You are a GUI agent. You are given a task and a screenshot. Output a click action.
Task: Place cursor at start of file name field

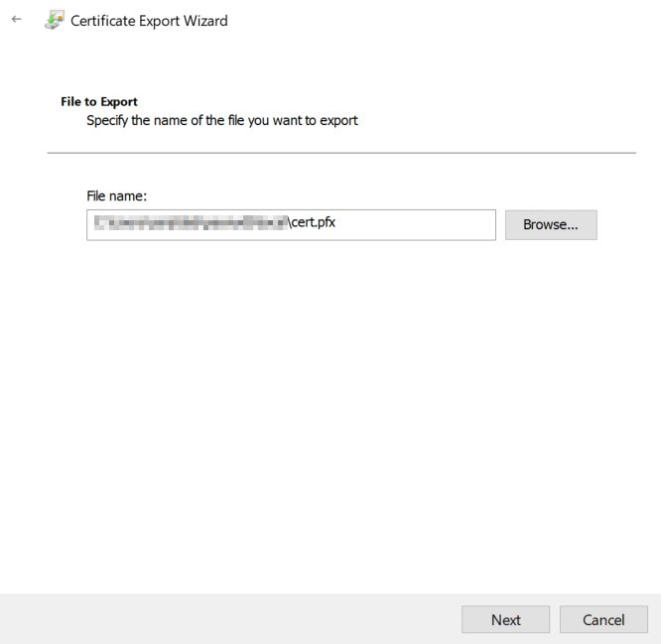point(91,224)
